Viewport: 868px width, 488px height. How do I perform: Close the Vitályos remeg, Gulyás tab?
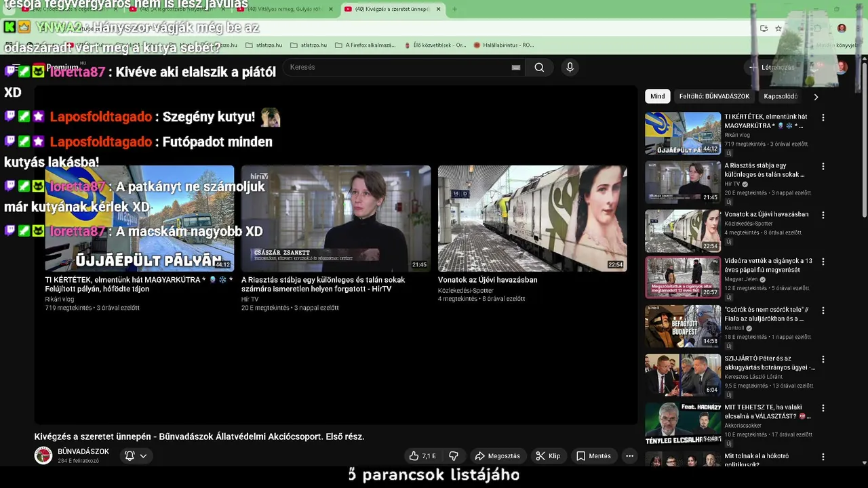click(331, 9)
